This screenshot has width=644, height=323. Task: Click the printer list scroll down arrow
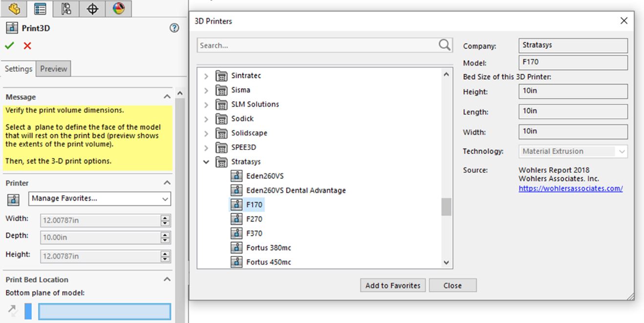click(x=446, y=262)
